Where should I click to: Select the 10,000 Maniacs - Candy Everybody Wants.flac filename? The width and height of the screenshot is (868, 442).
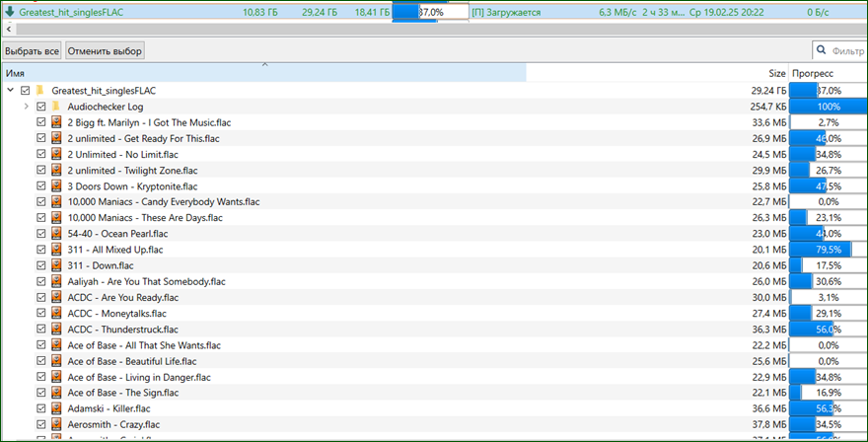click(164, 202)
